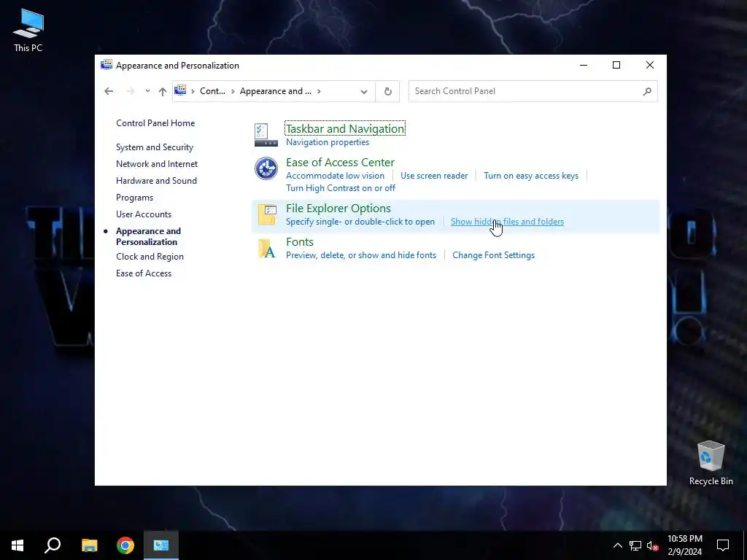747x560 pixels.
Task: Click the File Explorer Options folder icon
Action: [x=267, y=214]
